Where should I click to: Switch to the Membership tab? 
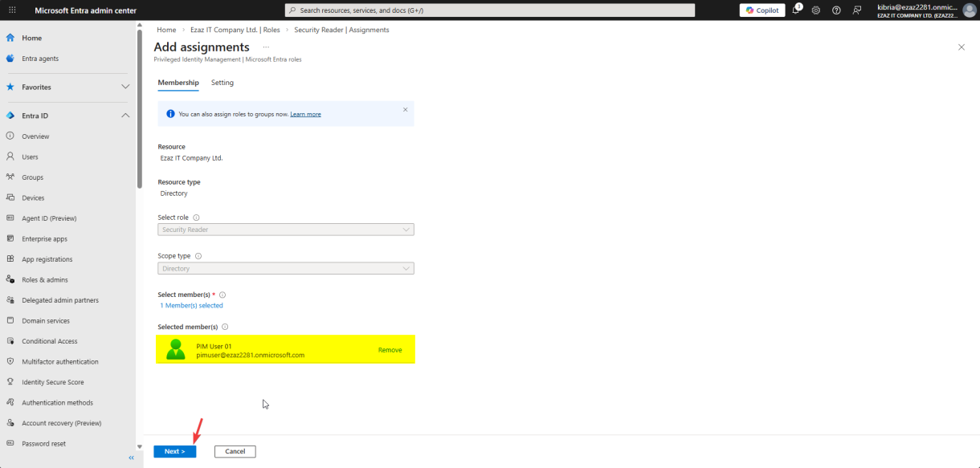(178, 83)
